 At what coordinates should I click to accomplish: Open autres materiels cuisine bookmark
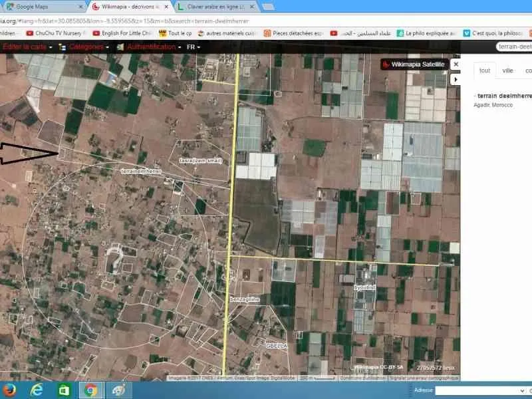click(227, 33)
